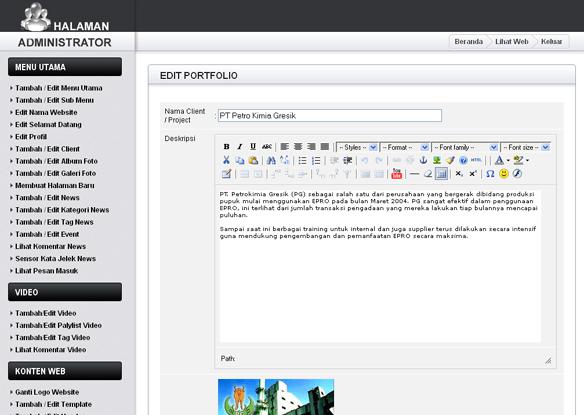The image size is (584, 415).
Task: Click the portfolio image thumbnail
Action: pyautogui.click(x=276, y=397)
